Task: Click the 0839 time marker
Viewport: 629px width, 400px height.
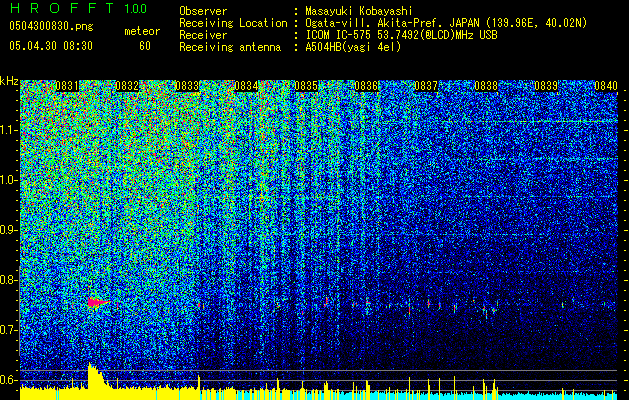Action: pyautogui.click(x=546, y=86)
